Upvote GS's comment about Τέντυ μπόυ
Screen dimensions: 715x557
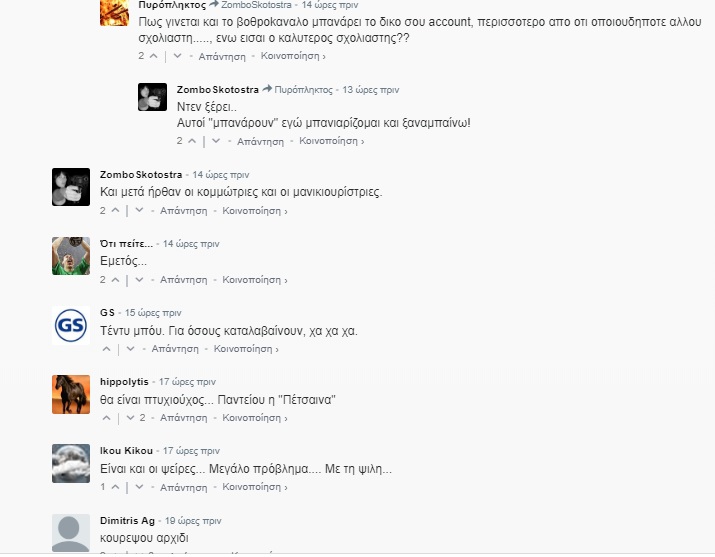click(x=106, y=349)
